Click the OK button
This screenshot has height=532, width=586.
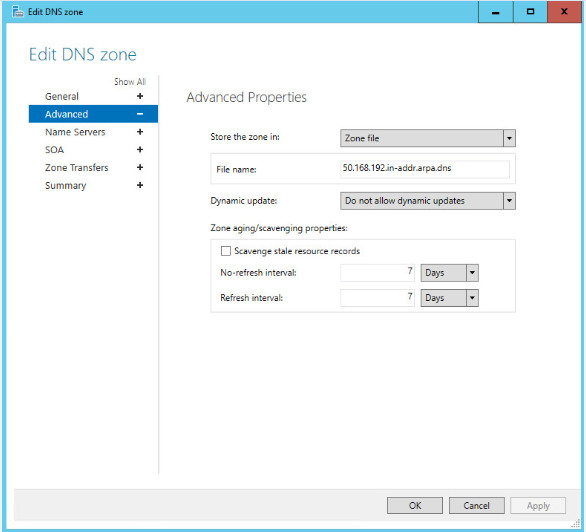coord(415,505)
